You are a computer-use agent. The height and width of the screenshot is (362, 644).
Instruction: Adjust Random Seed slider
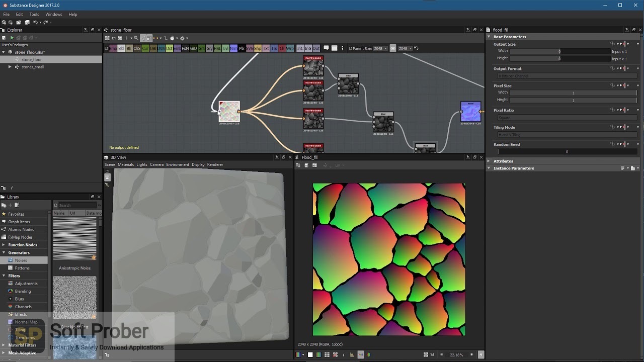click(x=567, y=152)
